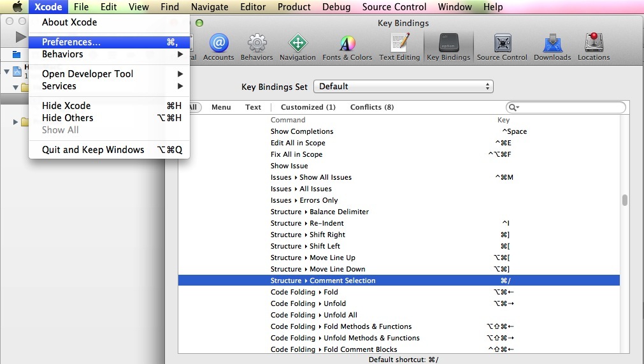644x364 pixels.
Task: Expand the collapsed folder disclosure triangle
Action: pyautogui.click(x=15, y=122)
